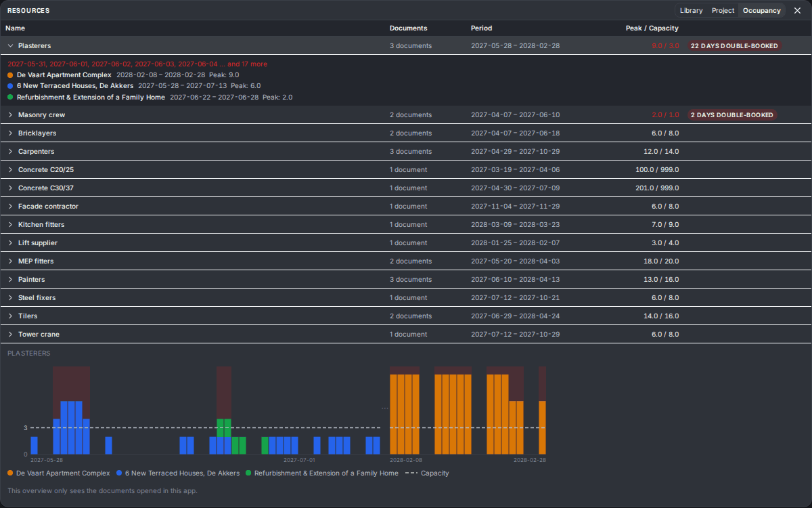Click the green Refurbishment legend dot
This screenshot has width=812, height=508.
pyautogui.click(x=248, y=473)
